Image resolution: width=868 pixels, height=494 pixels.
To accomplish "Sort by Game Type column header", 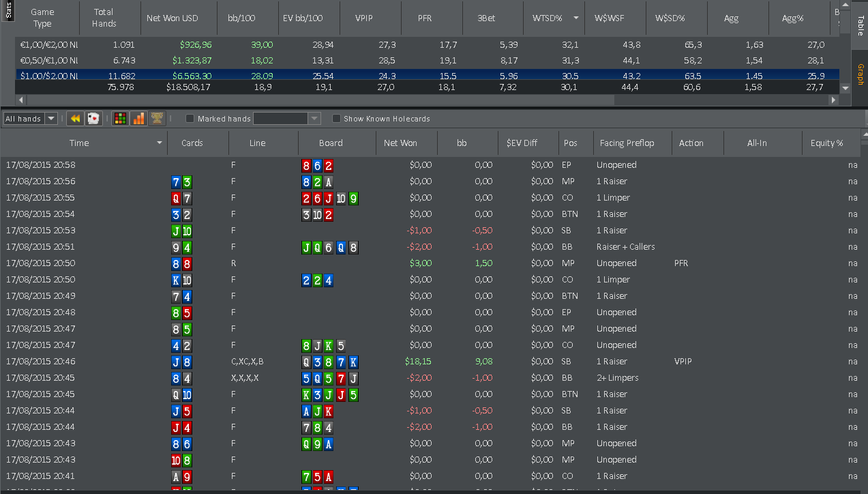I will (42, 18).
